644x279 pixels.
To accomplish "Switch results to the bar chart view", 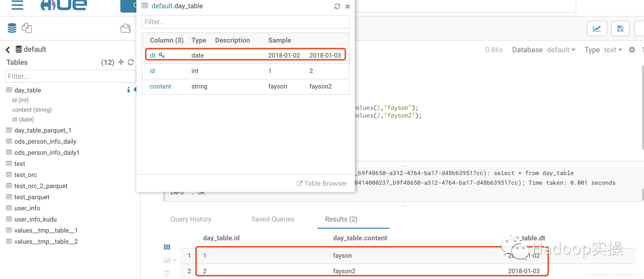I will pos(167,260).
